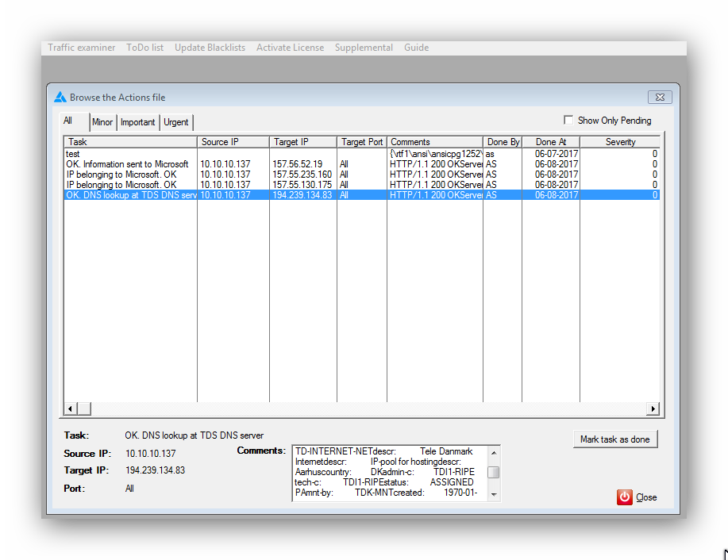Sort by the Target Port column header
This screenshot has height=560, width=728.
click(362, 142)
